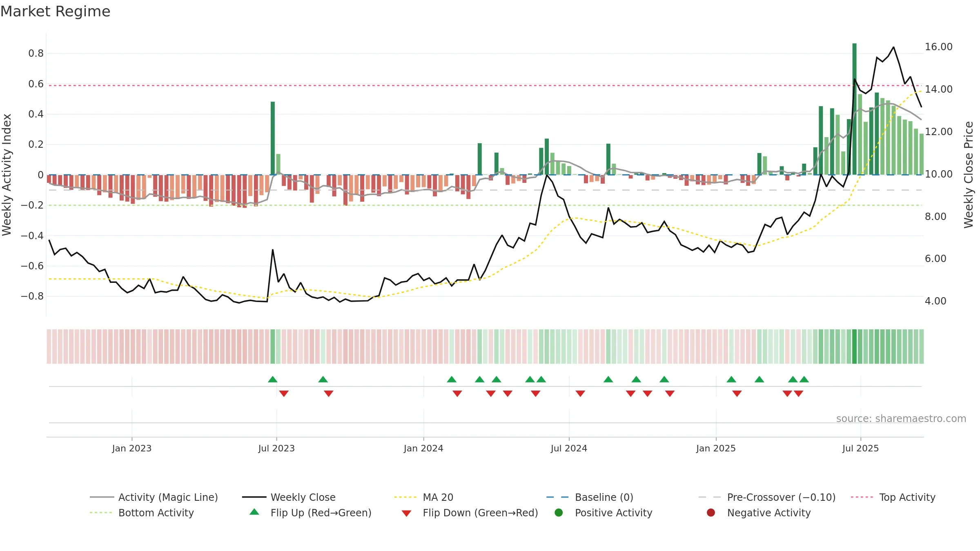Toggle MA 20 legend entry
980x551 pixels.
(x=423, y=497)
